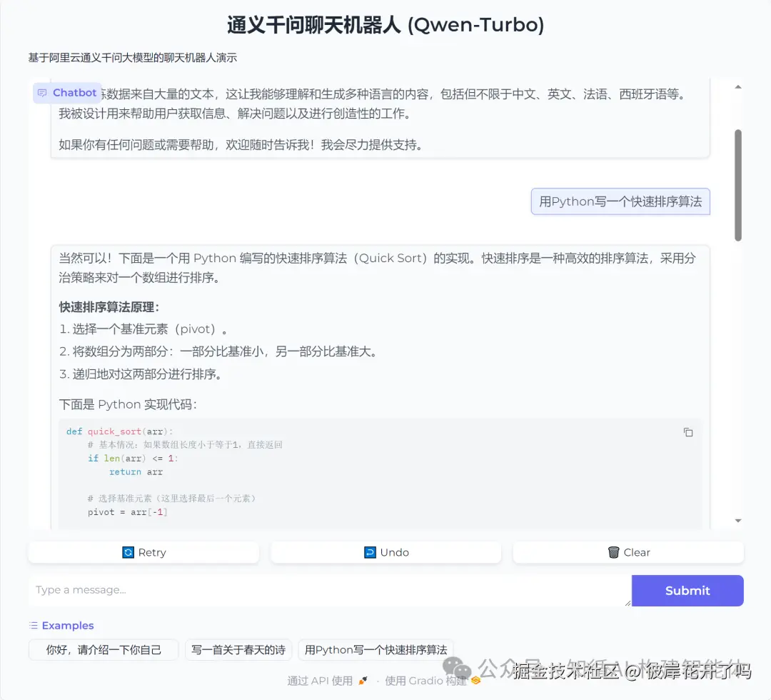Viewport: 771px width, 700px height.
Task: Click subtitle 基于阿里云通义千问大模型的聊天机器人演示
Action: pos(132,58)
